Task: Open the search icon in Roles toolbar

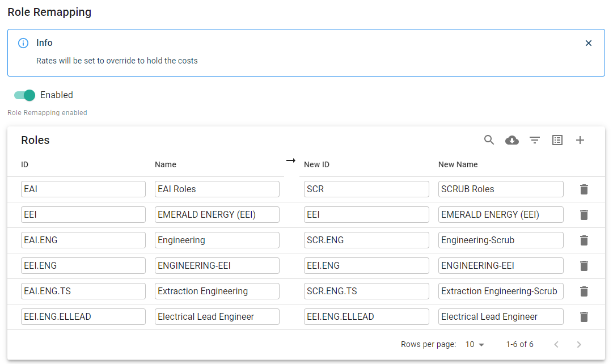Action: (489, 140)
